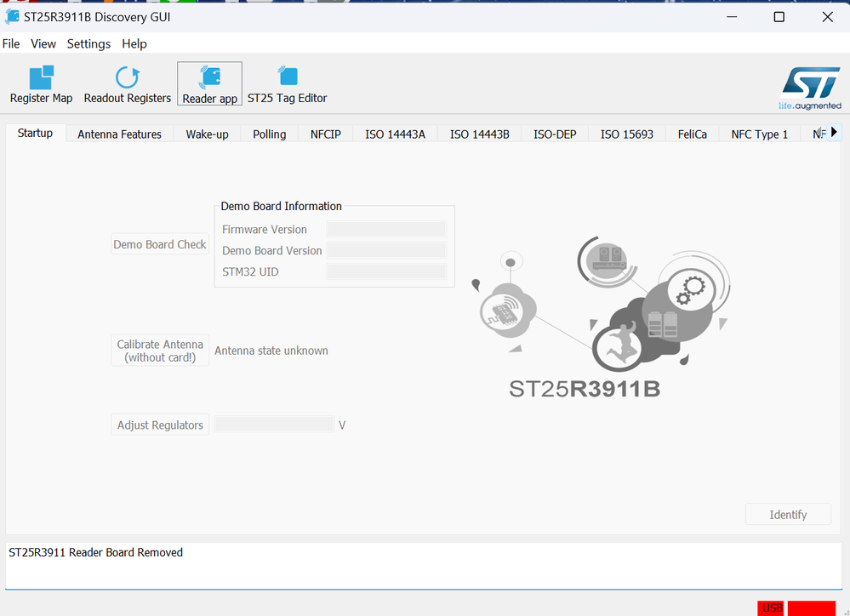Click the Readout Registers refresh icon
Image resolution: width=850 pixels, height=616 pixels.
coord(128,77)
